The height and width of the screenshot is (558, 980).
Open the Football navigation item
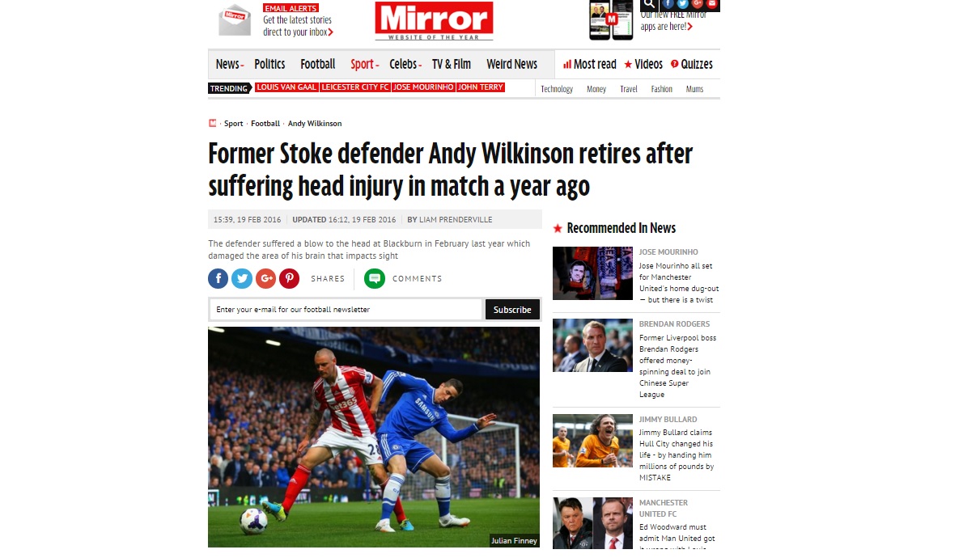point(317,65)
